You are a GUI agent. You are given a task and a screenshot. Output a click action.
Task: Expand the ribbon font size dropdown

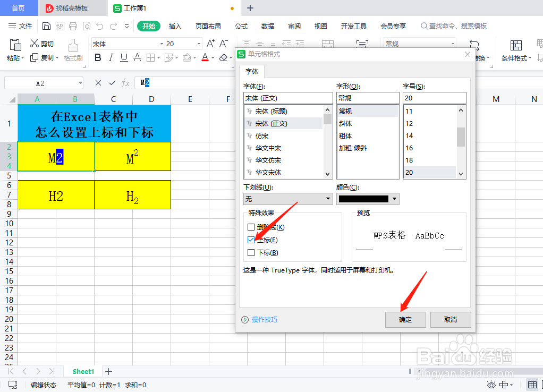199,44
